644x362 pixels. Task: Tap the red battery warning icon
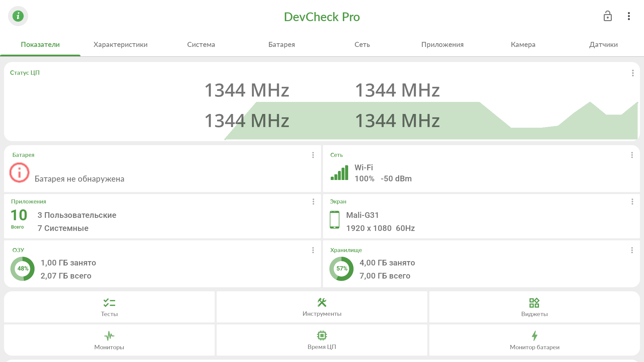tap(19, 173)
